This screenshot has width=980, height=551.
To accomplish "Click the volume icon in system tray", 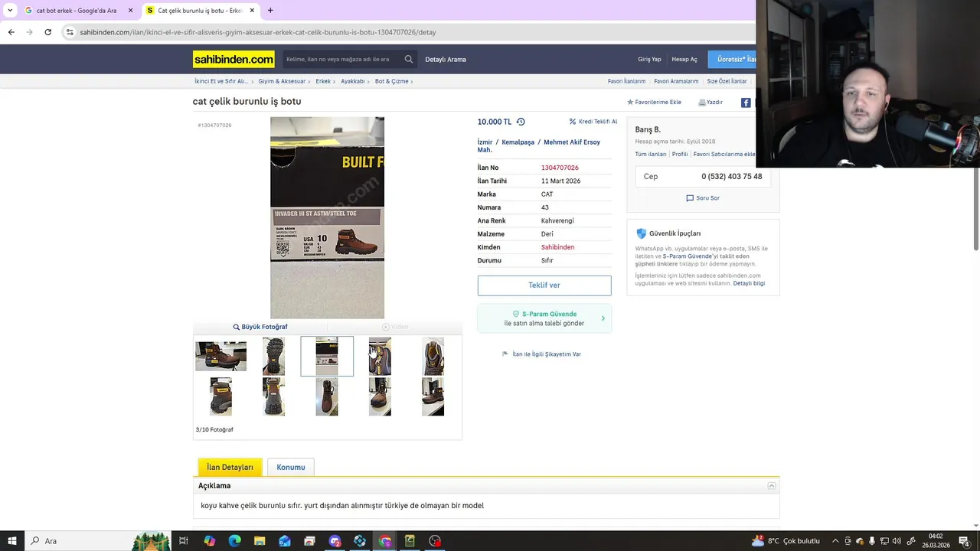I will (897, 541).
